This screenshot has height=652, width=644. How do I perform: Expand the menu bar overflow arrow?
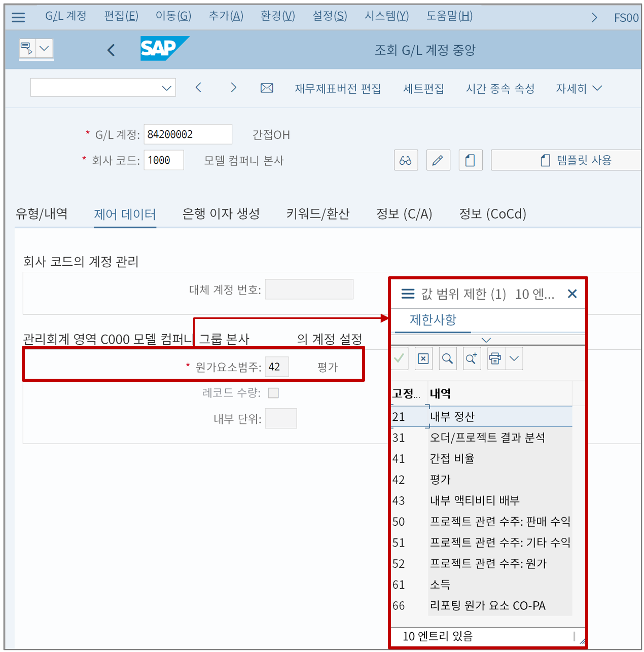(594, 18)
